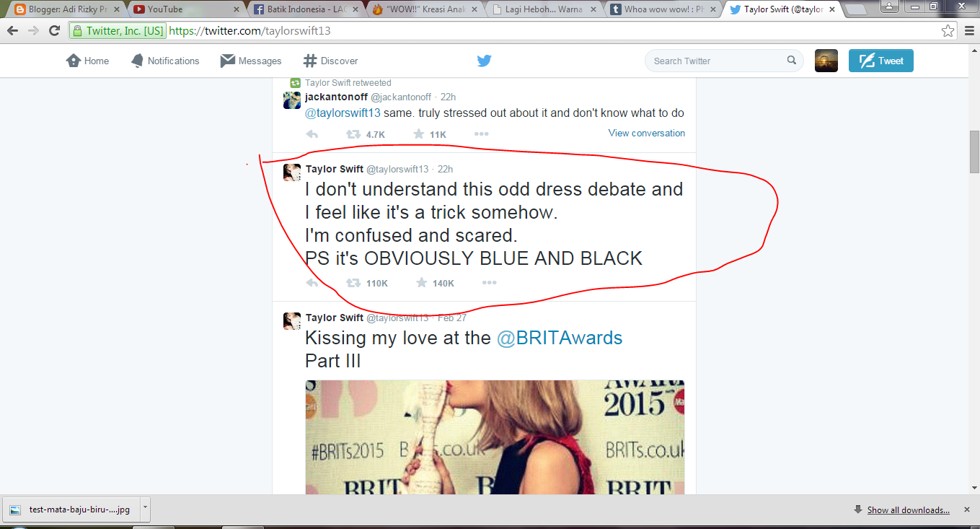Open a new tab button

click(x=856, y=10)
